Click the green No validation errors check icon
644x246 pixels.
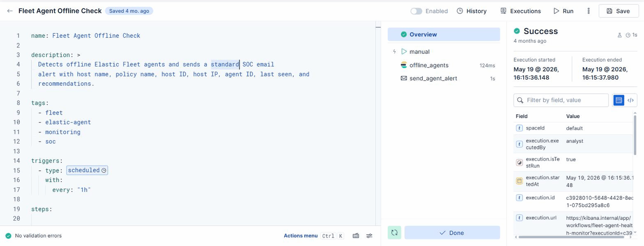pos(8,236)
